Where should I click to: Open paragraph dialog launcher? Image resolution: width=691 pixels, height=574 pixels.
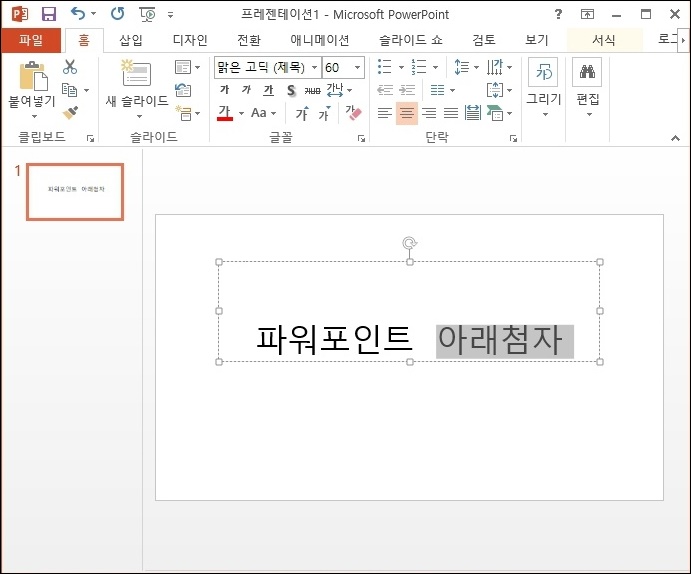(513, 139)
